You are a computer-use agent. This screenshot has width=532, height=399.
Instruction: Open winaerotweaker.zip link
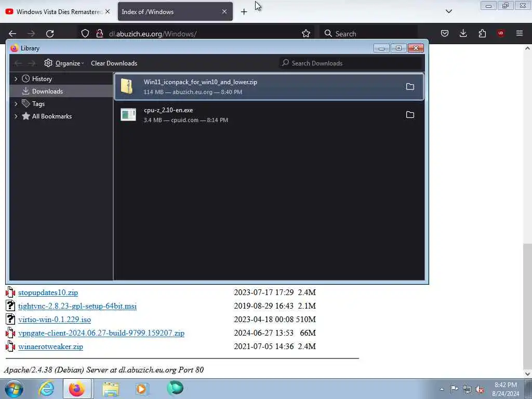(50, 347)
